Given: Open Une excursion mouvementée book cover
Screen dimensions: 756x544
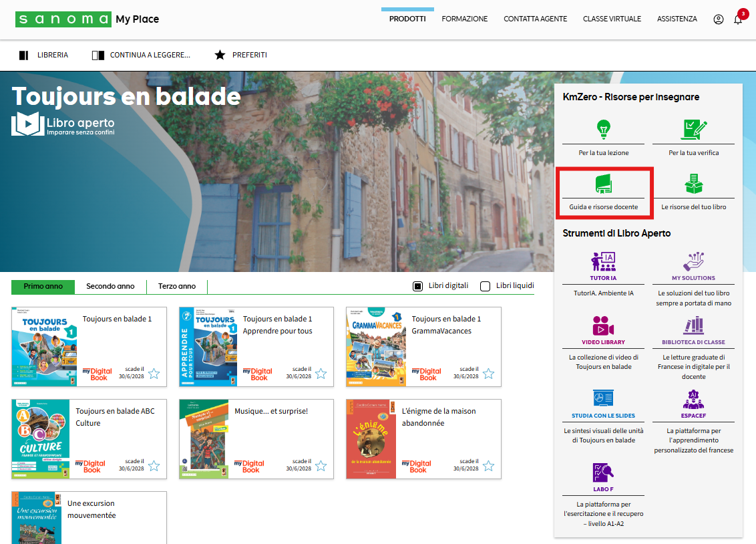Looking at the screenshot, I should pyautogui.click(x=37, y=518).
